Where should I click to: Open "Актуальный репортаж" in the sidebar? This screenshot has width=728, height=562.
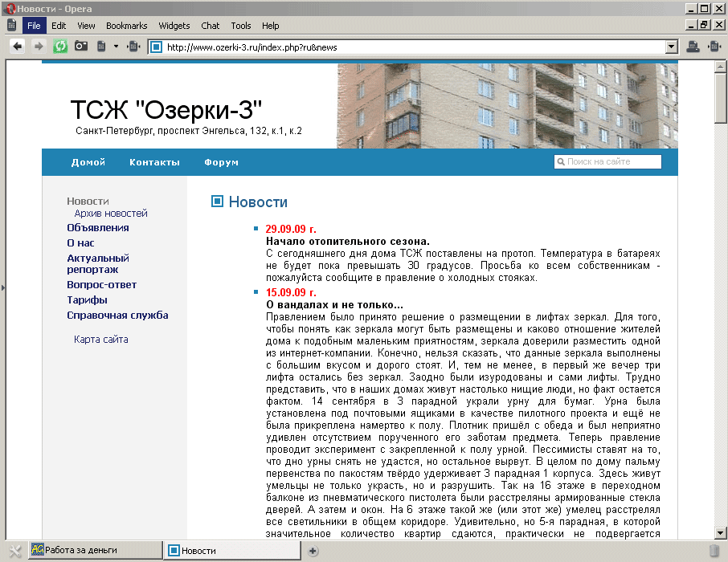pos(98,263)
